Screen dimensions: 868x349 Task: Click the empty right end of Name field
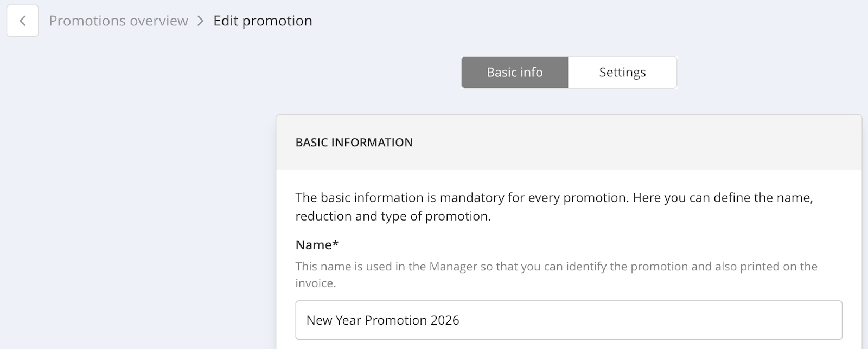(787, 320)
